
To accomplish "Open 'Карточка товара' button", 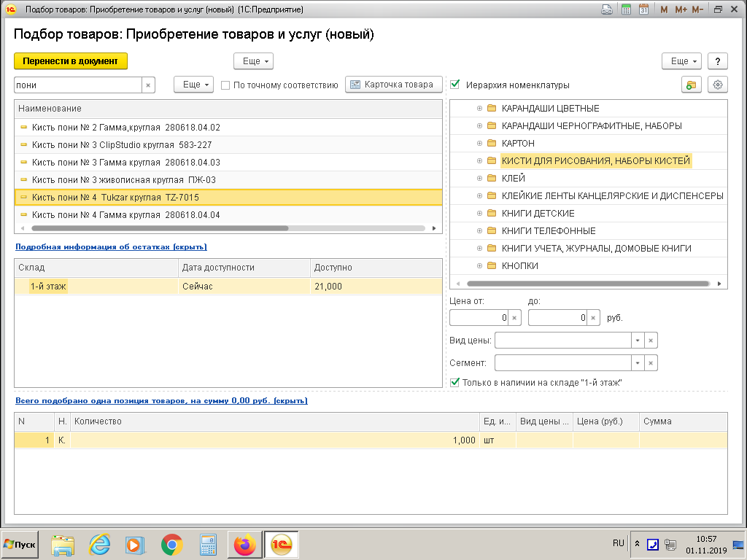I will click(393, 85).
